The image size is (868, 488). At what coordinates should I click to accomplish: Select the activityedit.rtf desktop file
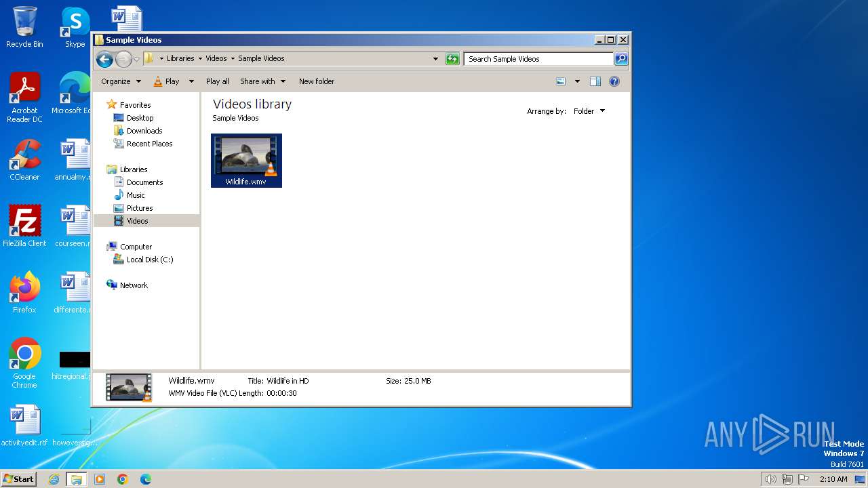[24, 426]
